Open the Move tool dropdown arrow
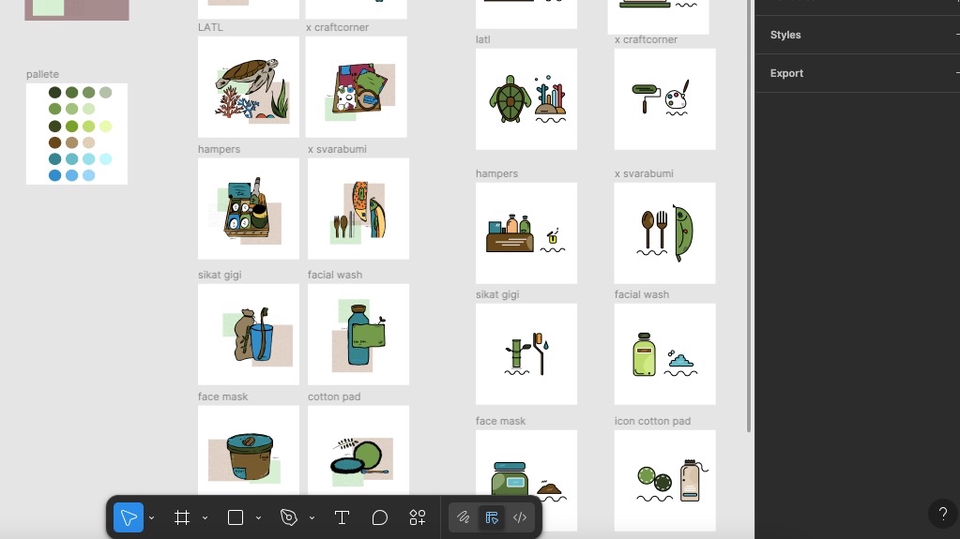Image resolution: width=960 pixels, height=539 pixels. click(152, 518)
